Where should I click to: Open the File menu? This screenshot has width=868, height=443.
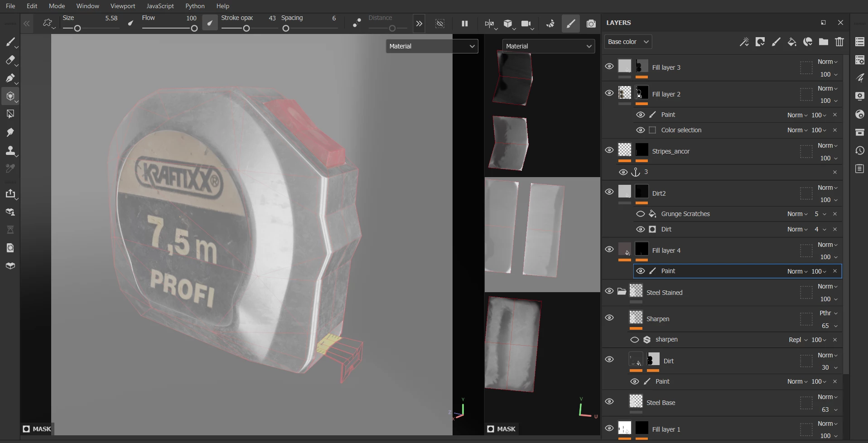(x=10, y=6)
